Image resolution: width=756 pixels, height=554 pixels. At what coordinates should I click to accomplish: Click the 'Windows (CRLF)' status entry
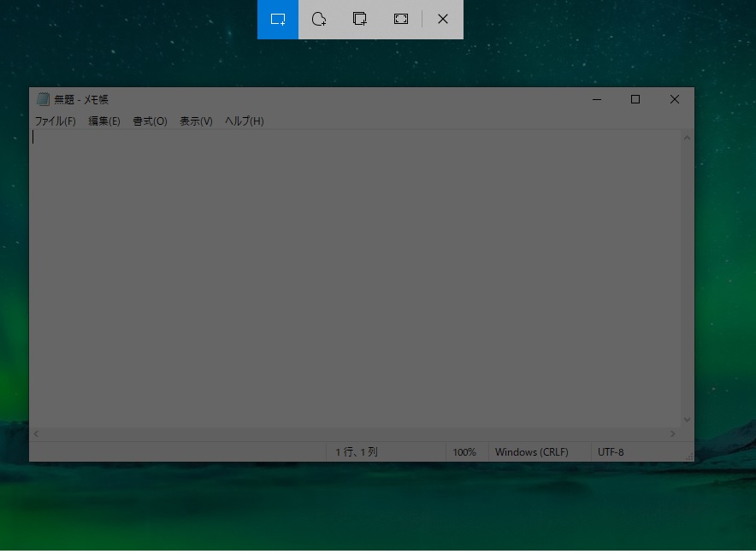point(532,452)
